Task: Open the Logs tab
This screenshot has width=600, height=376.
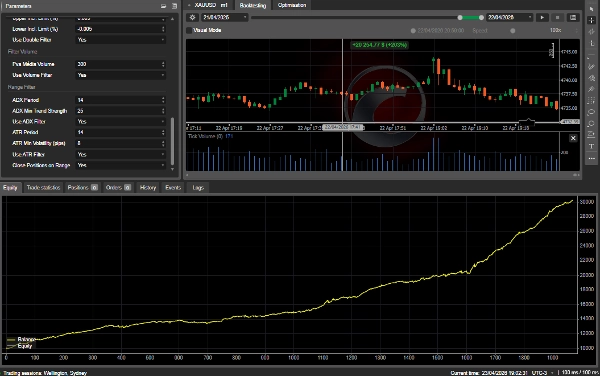Action: [x=198, y=187]
